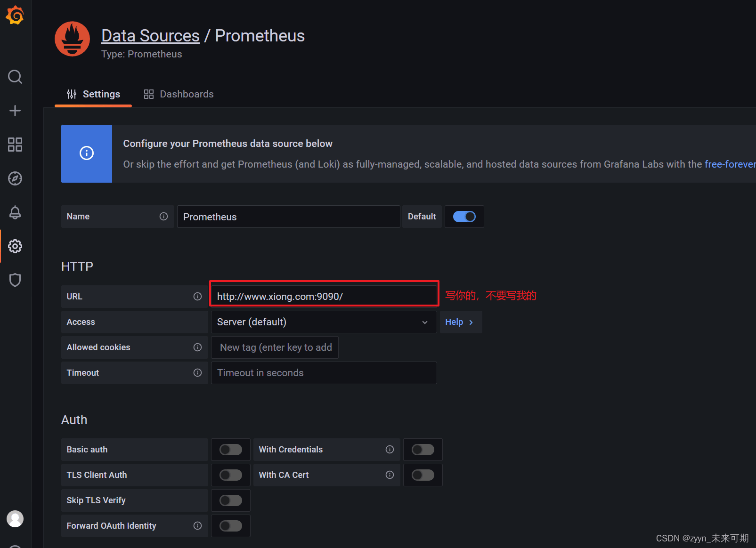Click the Auth section heading

tap(74, 420)
